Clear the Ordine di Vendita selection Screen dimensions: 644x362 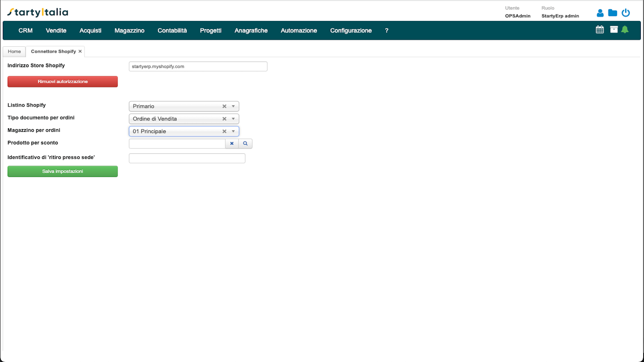[224, 119]
